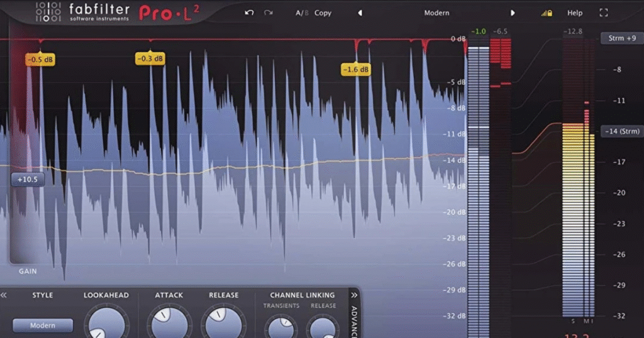Toggle the A/B state switch
The height and width of the screenshot is (338, 644).
pyautogui.click(x=302, y=13)
